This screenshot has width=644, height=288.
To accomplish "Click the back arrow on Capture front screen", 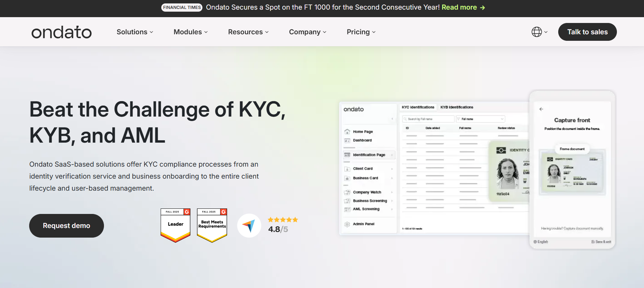I will 541,109.
